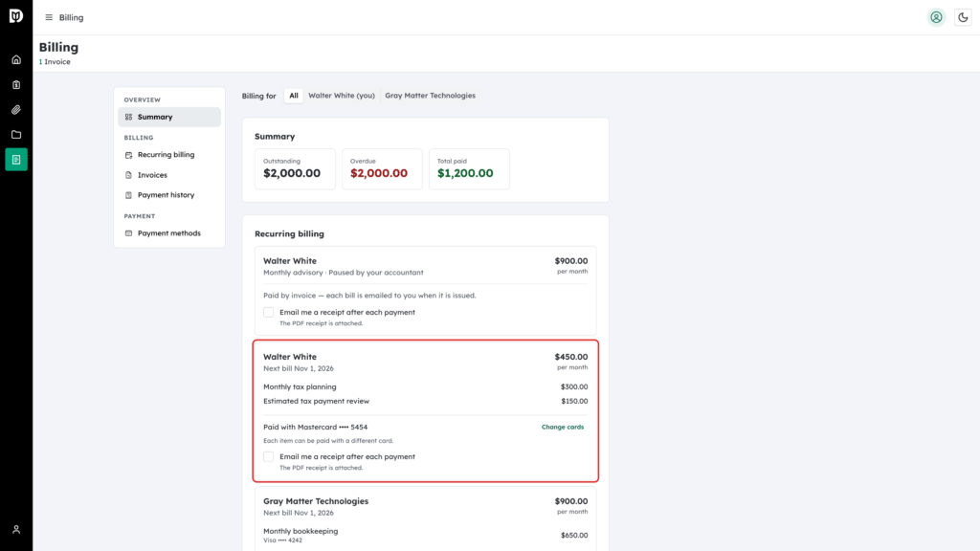The width and height of the screenshot is (980, 551).
Task: Open the folder icon in the sidebar
Action: 16,135
